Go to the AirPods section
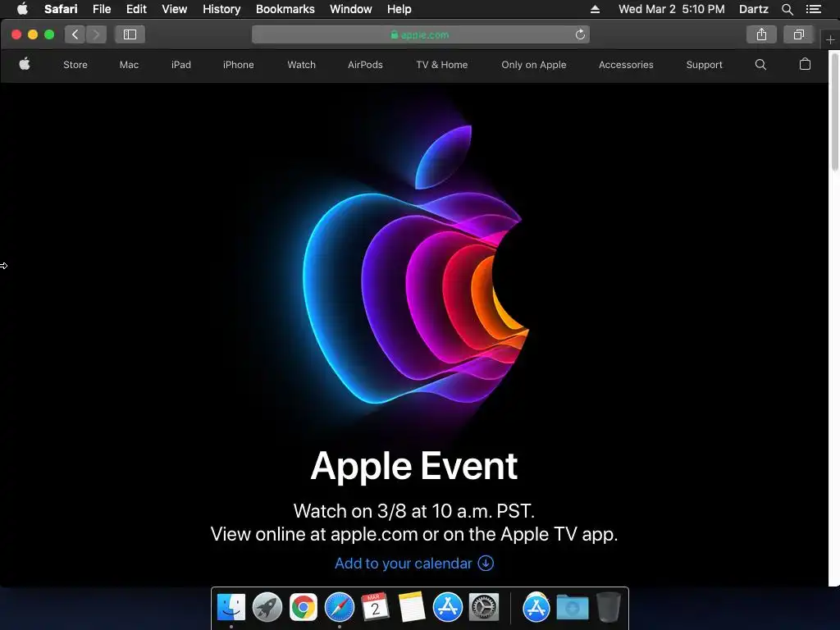Screen dimensions: 840x630 365,65
